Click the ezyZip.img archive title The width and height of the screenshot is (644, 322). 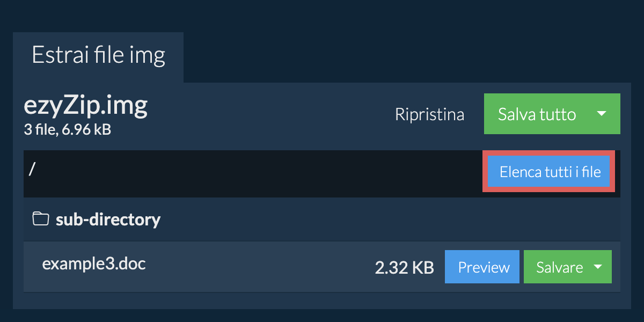(86, 107)
